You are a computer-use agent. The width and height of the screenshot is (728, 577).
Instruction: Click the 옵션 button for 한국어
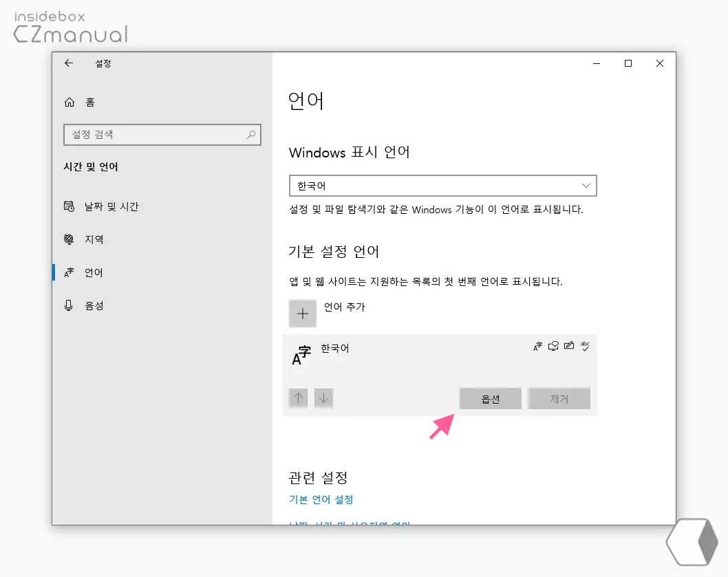point(490,398)
